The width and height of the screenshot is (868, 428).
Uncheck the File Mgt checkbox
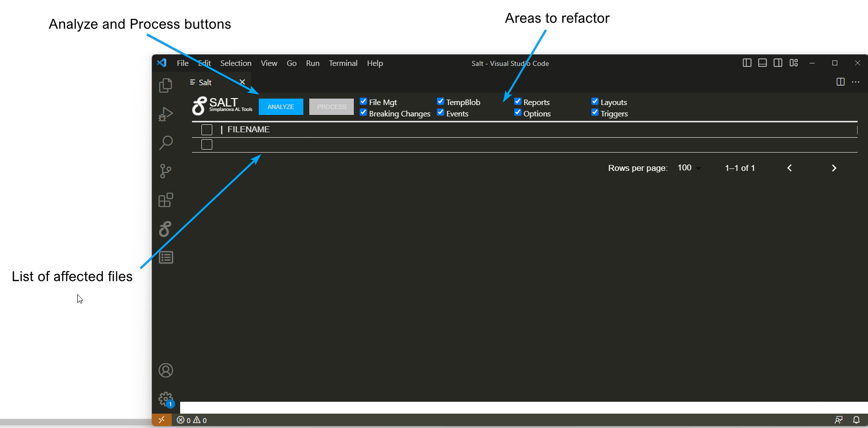click(x=363, y=102)
